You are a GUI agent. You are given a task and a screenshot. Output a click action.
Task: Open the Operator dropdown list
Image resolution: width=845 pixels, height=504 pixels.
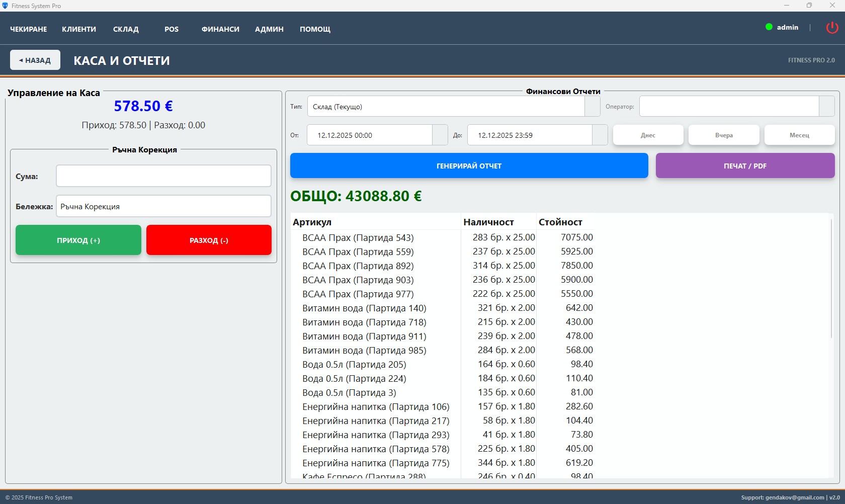[826, 107]
